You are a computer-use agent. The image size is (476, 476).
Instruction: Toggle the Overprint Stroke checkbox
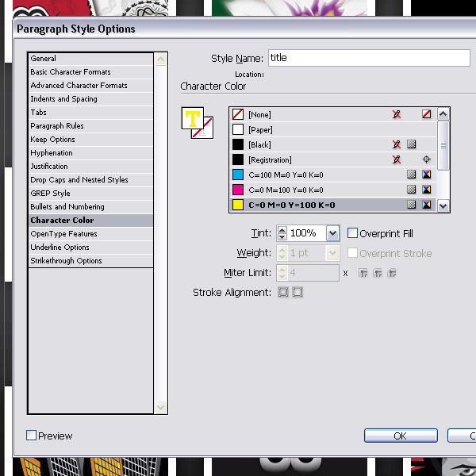pos(352,252)
